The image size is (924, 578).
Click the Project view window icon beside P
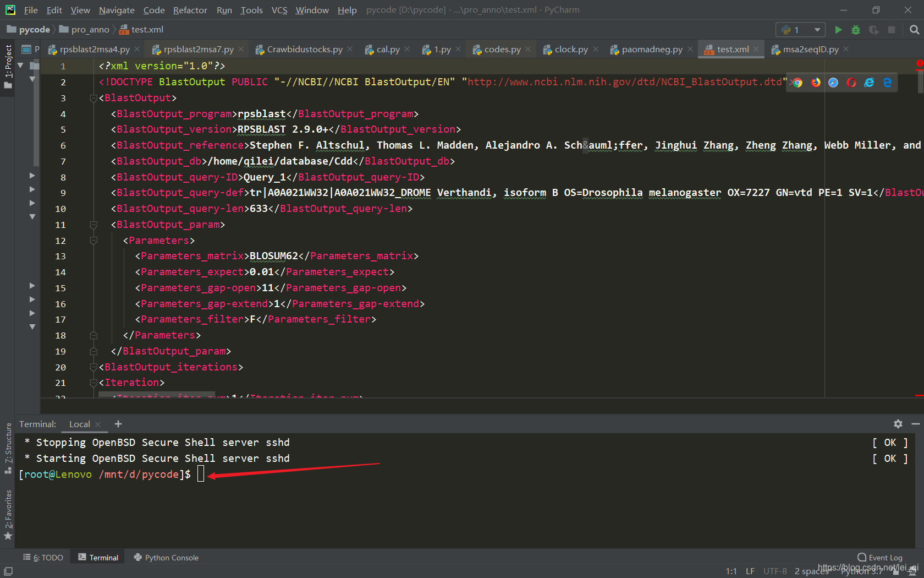pyautogui.click(x=26, y=50)
